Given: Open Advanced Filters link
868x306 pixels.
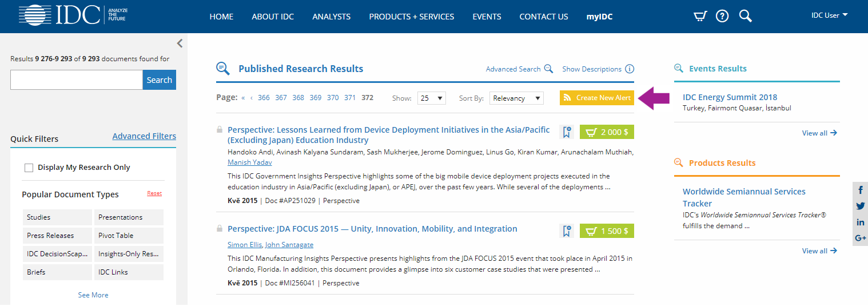Looking at the screenshot, I should pyautogui.click(x=144, y=136).
